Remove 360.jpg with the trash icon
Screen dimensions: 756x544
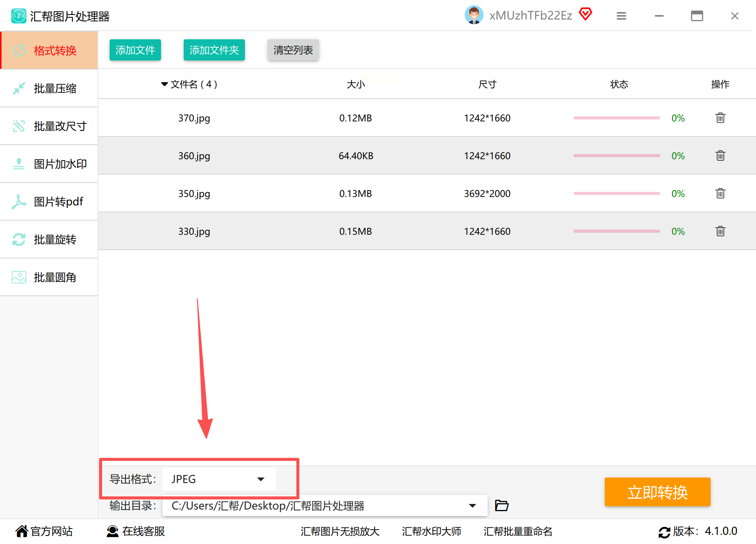tap(720, 156)
